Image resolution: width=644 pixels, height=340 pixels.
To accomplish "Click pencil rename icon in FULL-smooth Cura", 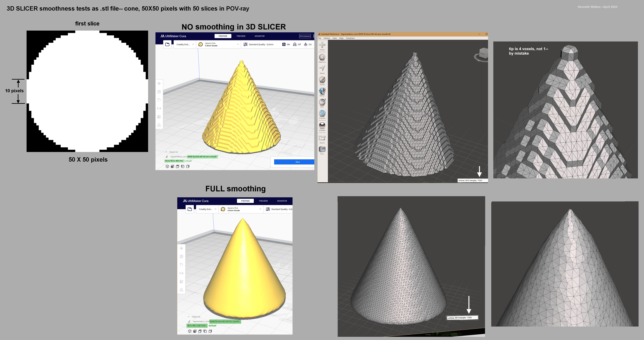I will click(189, 321).
